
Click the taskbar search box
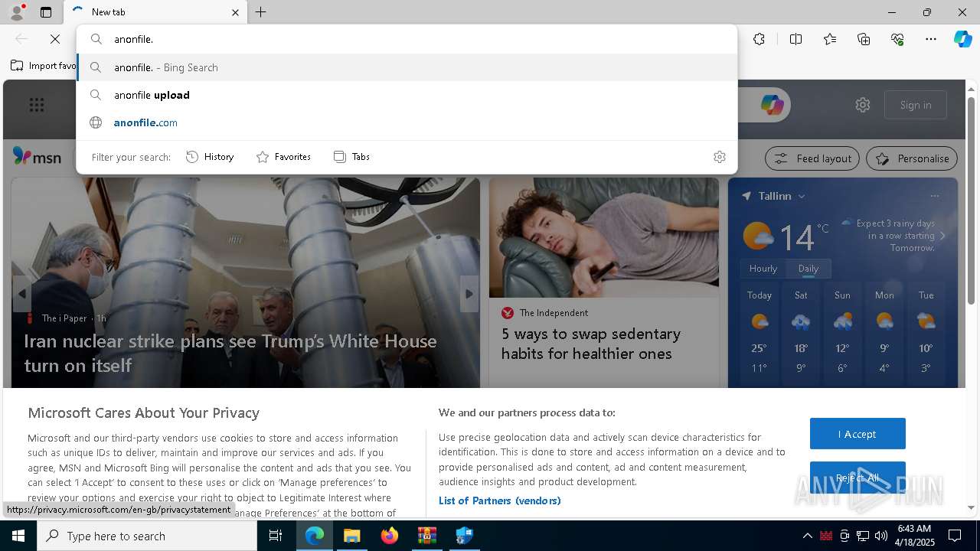(x=147, y=536)
